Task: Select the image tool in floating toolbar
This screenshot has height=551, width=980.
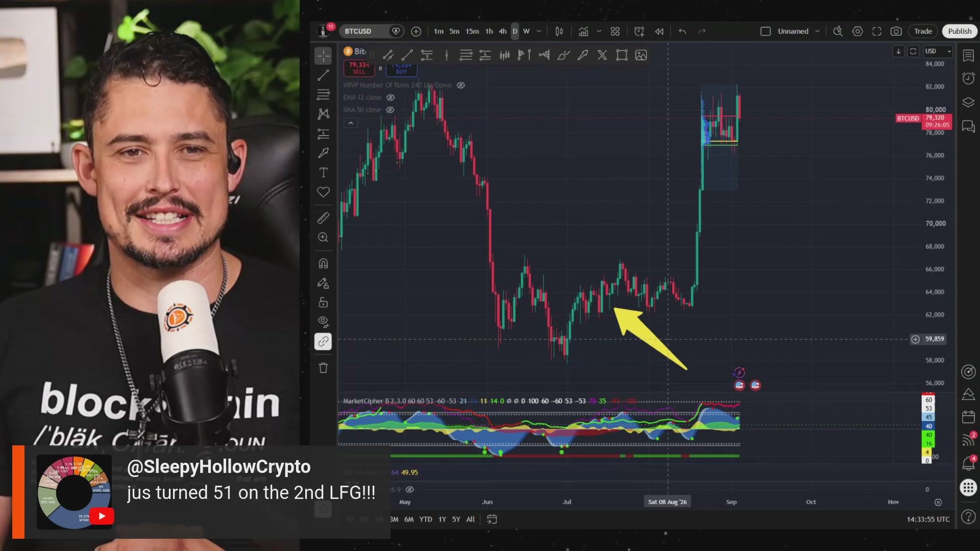Action: pyautogui.click(x=641, y=56)
